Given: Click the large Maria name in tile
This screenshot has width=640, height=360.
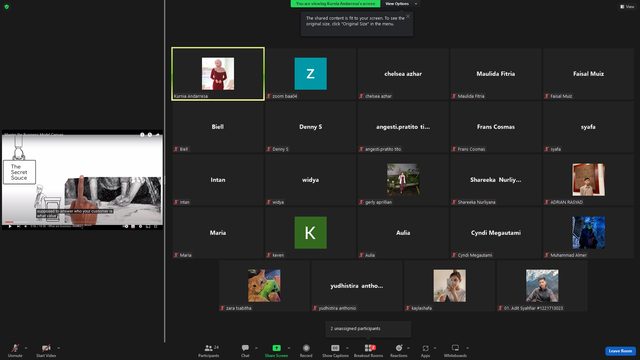Looking at the screenshot, I should [218, 233].
